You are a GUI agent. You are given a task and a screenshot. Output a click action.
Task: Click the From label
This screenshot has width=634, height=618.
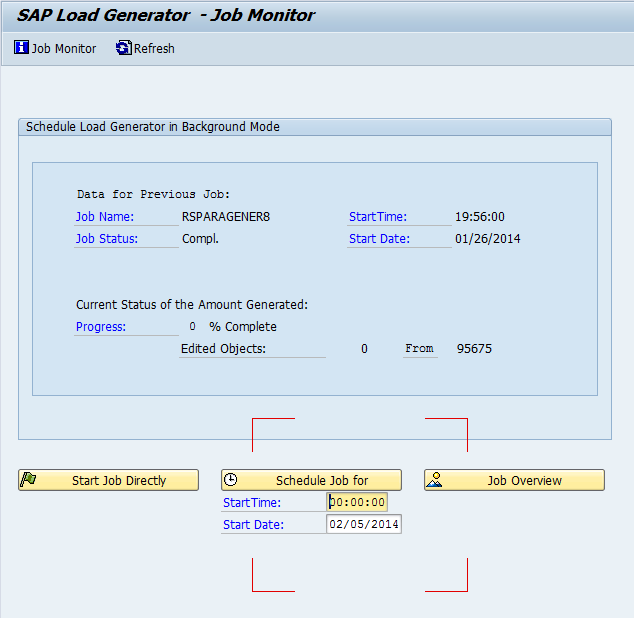[x=419, y=348]
